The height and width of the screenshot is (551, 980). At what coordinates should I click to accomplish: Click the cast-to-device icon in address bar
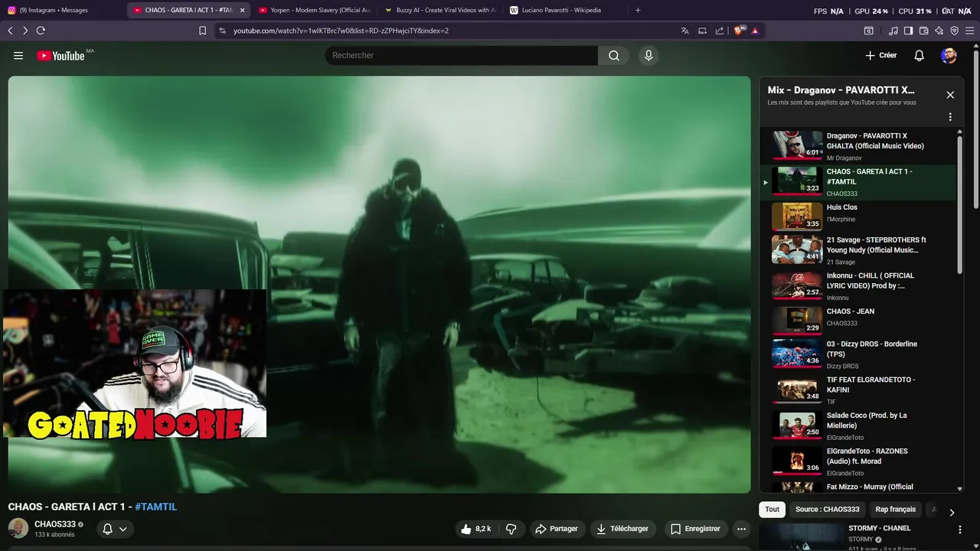point(702,31)
